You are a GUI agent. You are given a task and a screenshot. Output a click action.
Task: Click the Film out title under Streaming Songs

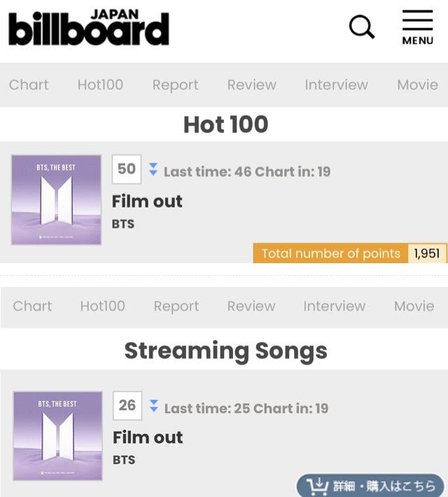click(148, 437)
